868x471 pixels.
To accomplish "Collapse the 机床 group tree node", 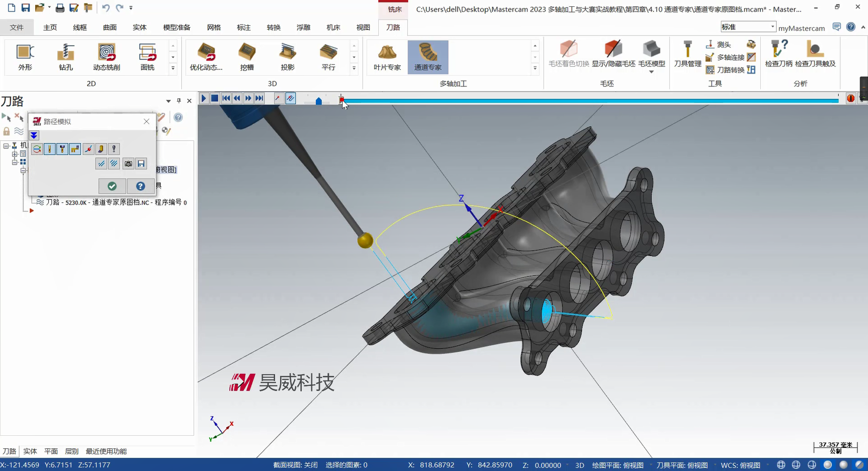I will tap(6, 146).
